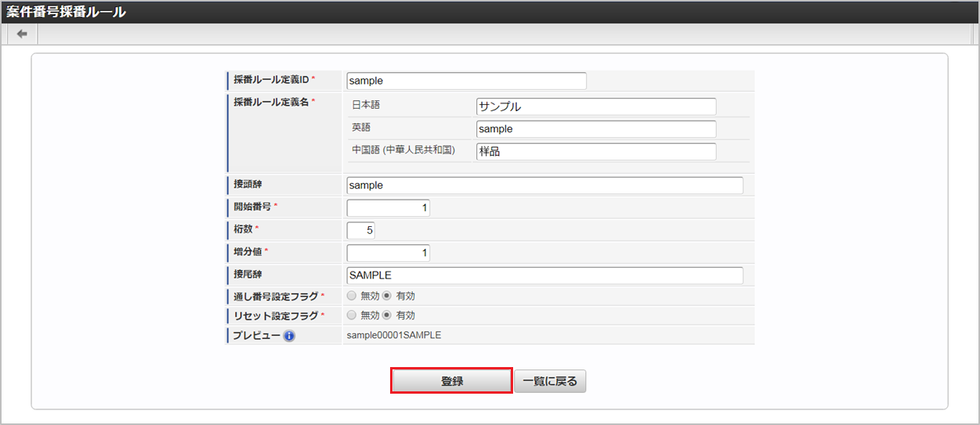The height and width of the screenshot is (425, 980).
Task: Click the 開始番号 number field
Action: pyautogui.click(x=388, y=208)
